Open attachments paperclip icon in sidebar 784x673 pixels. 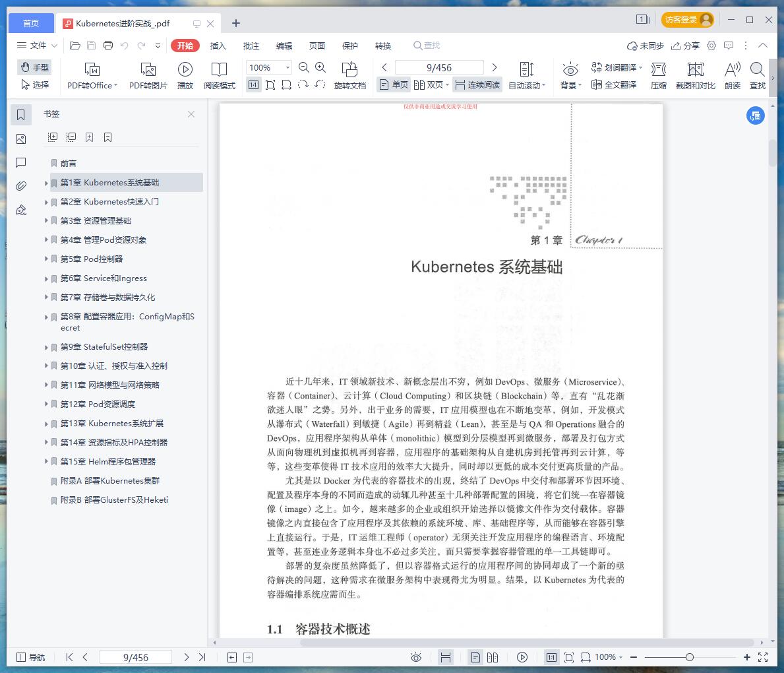point(21,186)
